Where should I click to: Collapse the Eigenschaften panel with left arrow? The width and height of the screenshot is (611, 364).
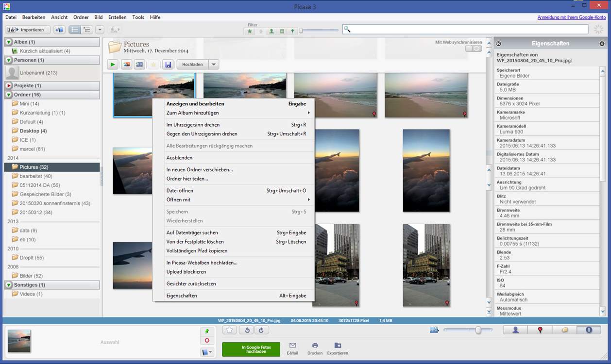point(498,43)
